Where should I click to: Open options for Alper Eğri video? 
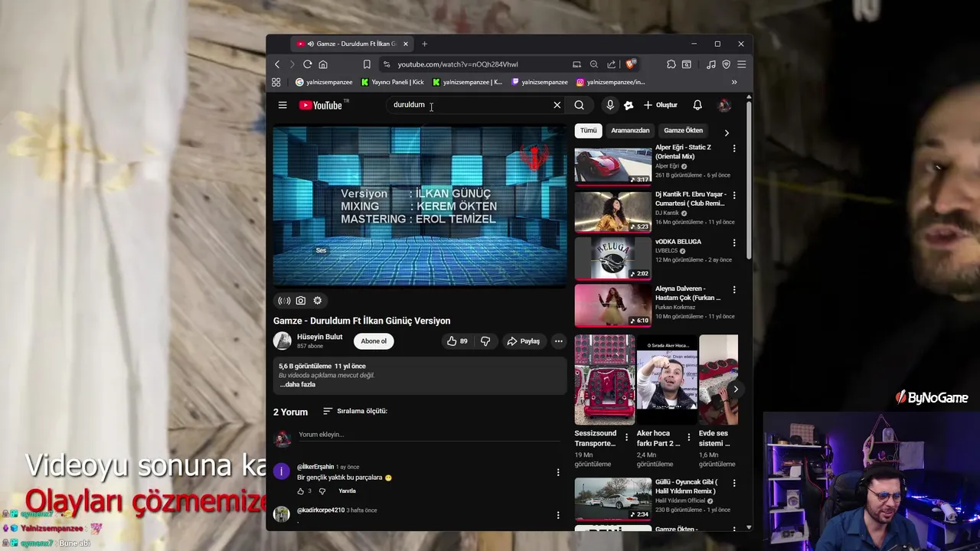[x=734, y=148]
